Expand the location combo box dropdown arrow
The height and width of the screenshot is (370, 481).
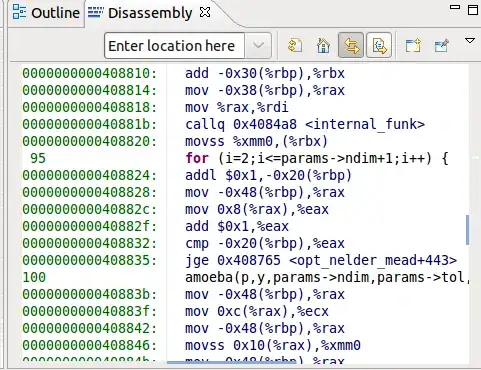click(x=258, y=45)
